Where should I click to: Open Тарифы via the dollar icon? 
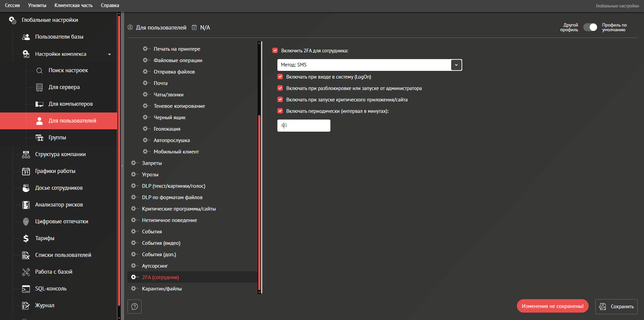26,238
